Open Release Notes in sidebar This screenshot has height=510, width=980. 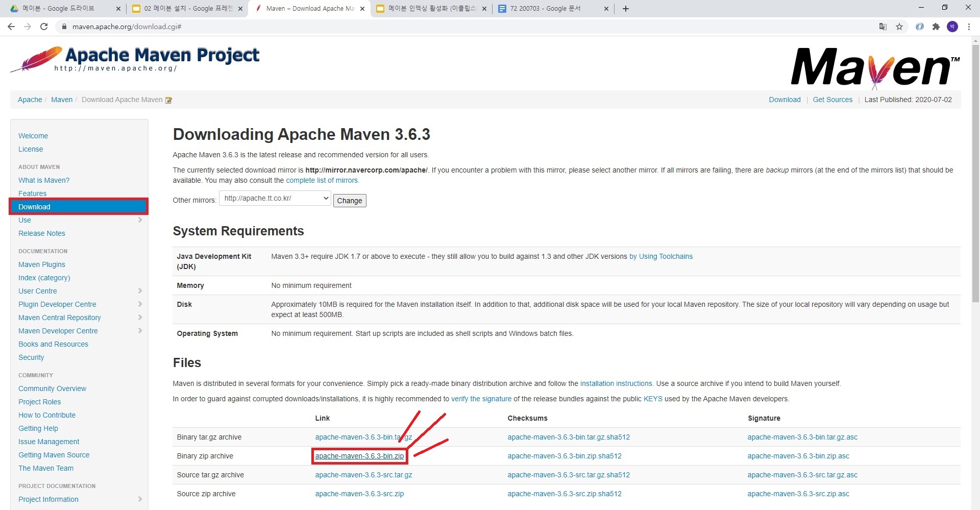click(42, 233)
